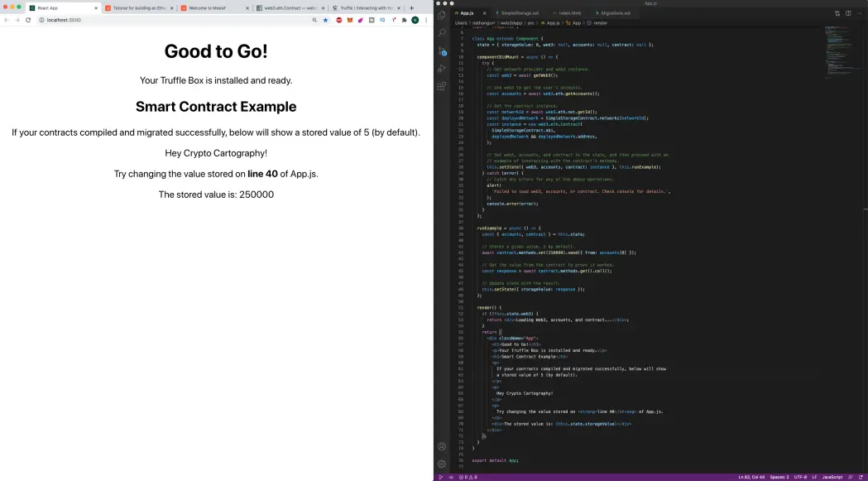
Task: Switch to the Welcome to Moesif tab
Action: pos(215,8)
